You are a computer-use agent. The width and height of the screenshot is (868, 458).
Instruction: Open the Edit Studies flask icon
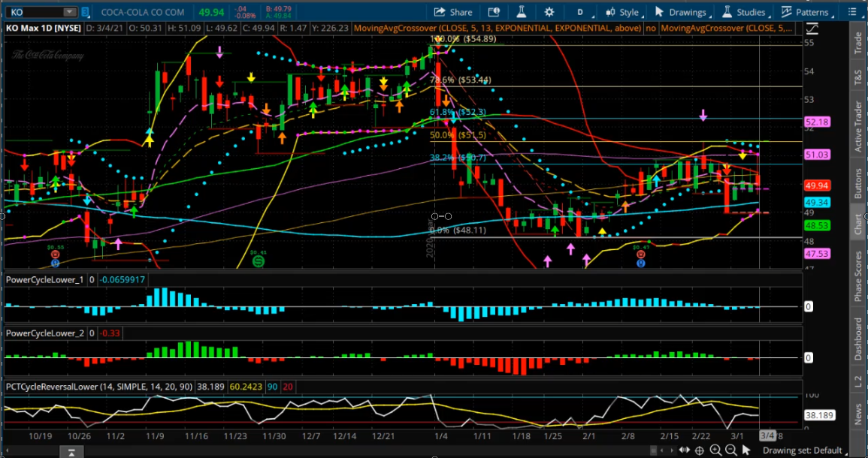point(522,12)
